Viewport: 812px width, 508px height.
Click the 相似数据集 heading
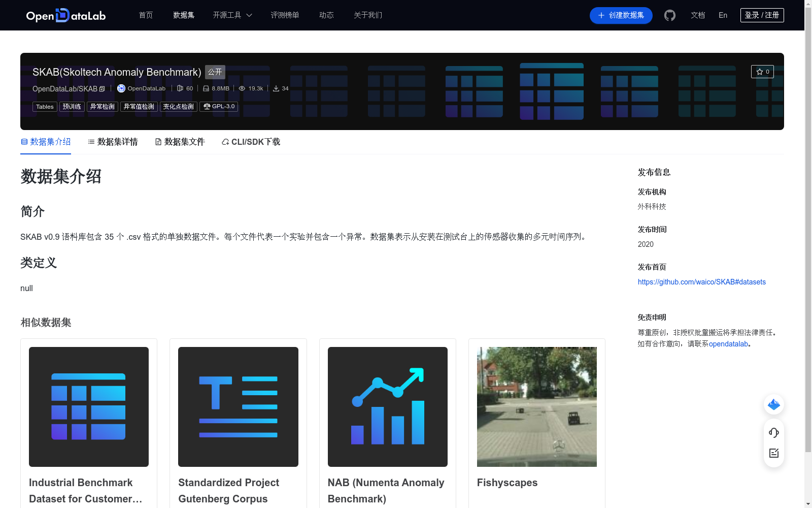(46, 323)
